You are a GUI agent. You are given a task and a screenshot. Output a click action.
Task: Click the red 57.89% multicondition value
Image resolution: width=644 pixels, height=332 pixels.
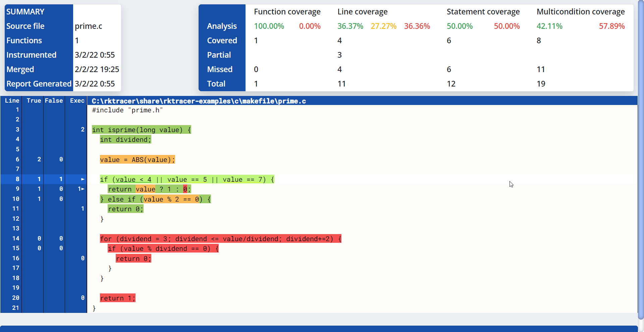pyautogui.click(x=612, y=26)
